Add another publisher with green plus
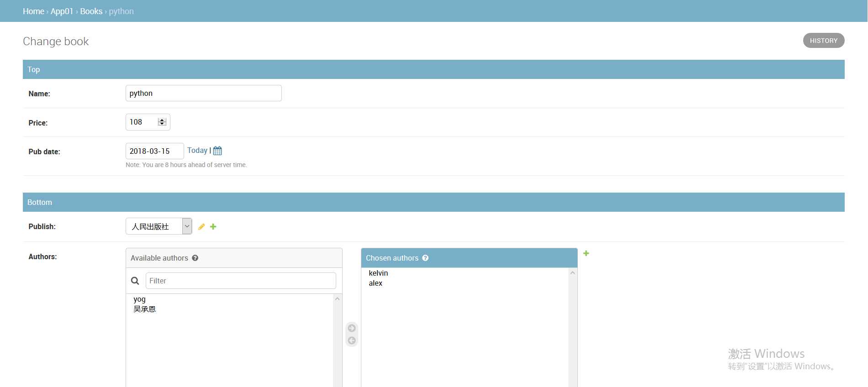The width and height of the screenshot is (868, 387). 213,227
